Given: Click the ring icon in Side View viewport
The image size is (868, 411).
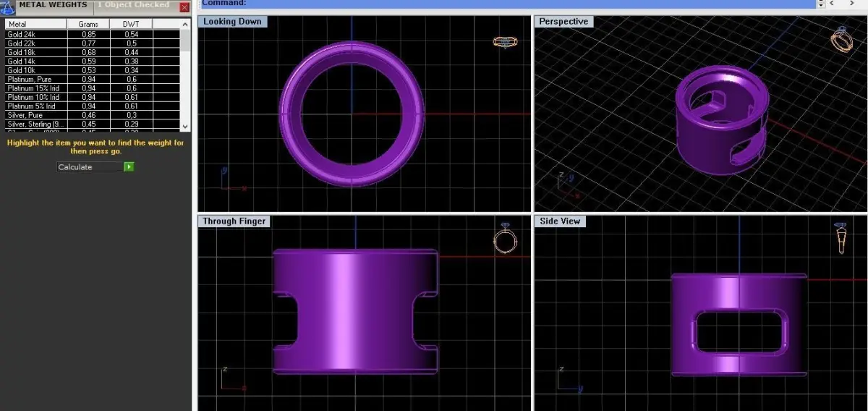Looking at the screenshot, I should point(841,238).
